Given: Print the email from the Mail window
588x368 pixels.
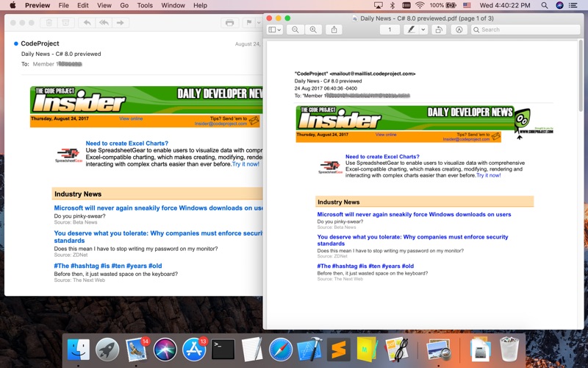Looking at the screenshot, I should point(229,23).
